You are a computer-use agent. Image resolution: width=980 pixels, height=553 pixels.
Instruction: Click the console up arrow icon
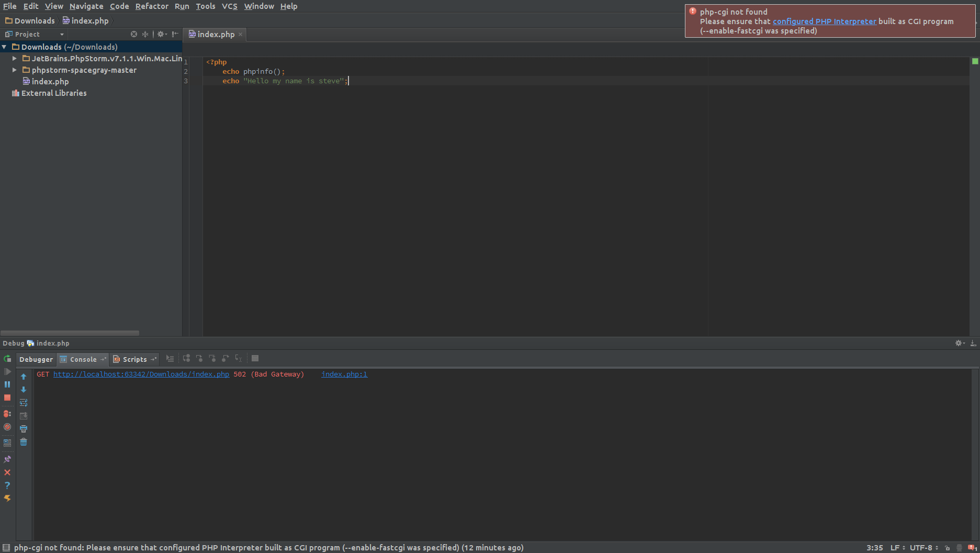click(x=24, y=377)
